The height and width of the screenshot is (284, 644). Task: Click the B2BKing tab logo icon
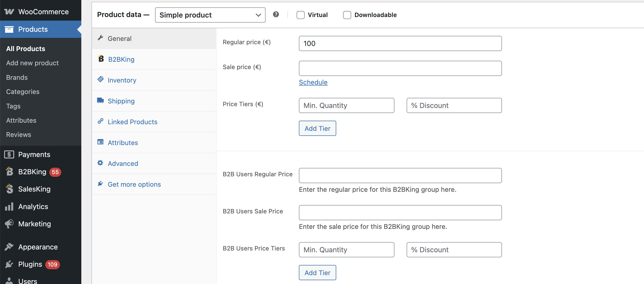coord(101,58)
